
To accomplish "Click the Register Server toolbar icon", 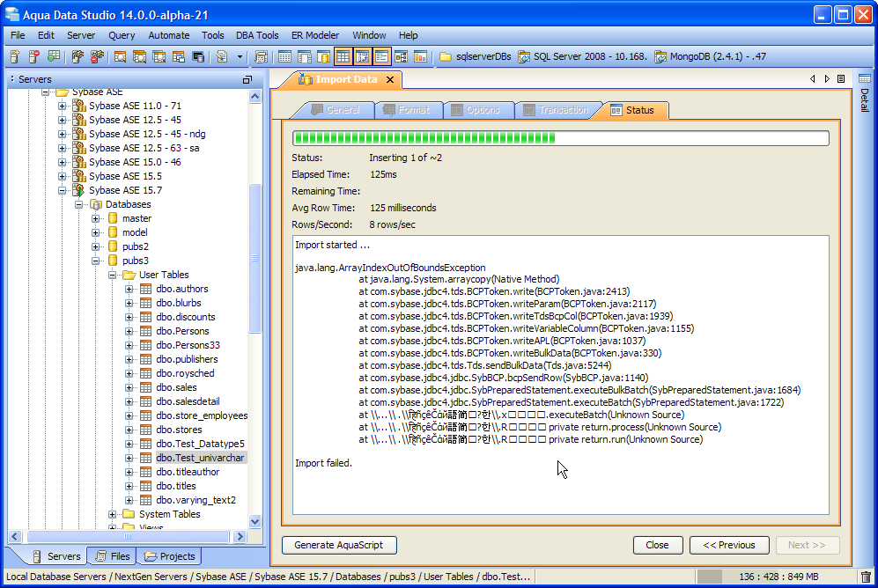I will point(15,56).
